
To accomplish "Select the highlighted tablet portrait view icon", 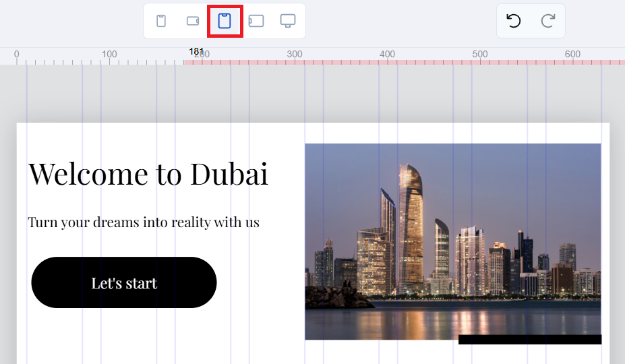I will pos(225,21).
